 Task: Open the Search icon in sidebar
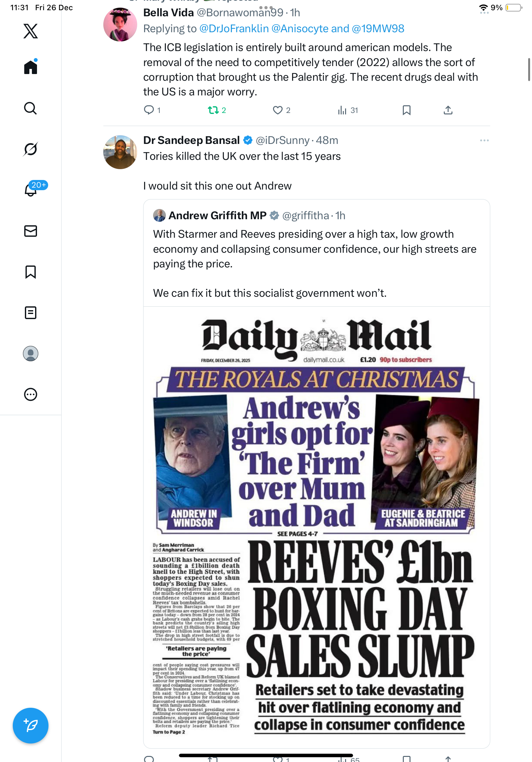31,108
